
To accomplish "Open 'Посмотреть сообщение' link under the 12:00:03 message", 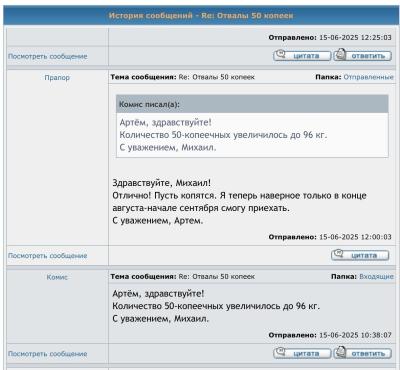I will [x=48, y=256].
